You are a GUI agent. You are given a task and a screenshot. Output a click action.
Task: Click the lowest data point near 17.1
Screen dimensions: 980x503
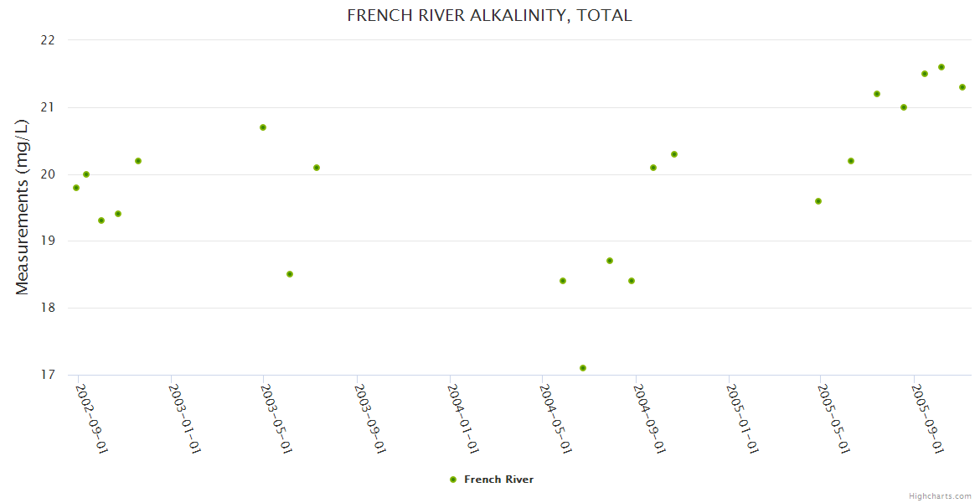583,368
